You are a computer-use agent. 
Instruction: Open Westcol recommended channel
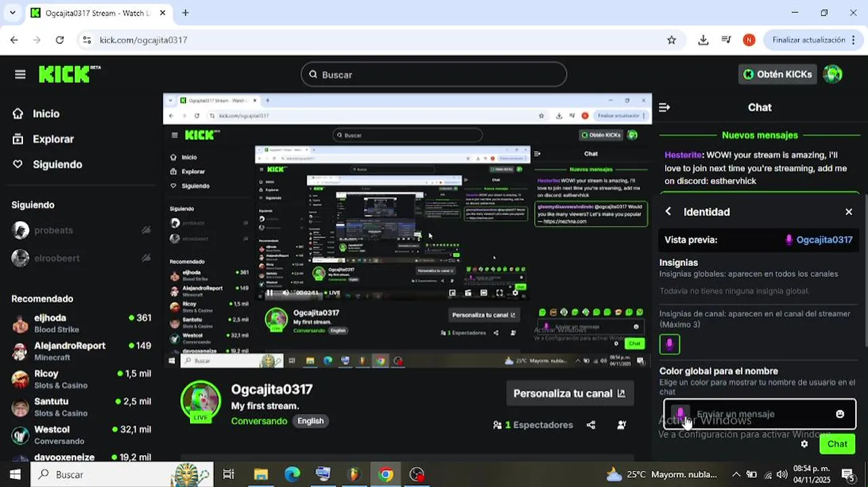81,434
